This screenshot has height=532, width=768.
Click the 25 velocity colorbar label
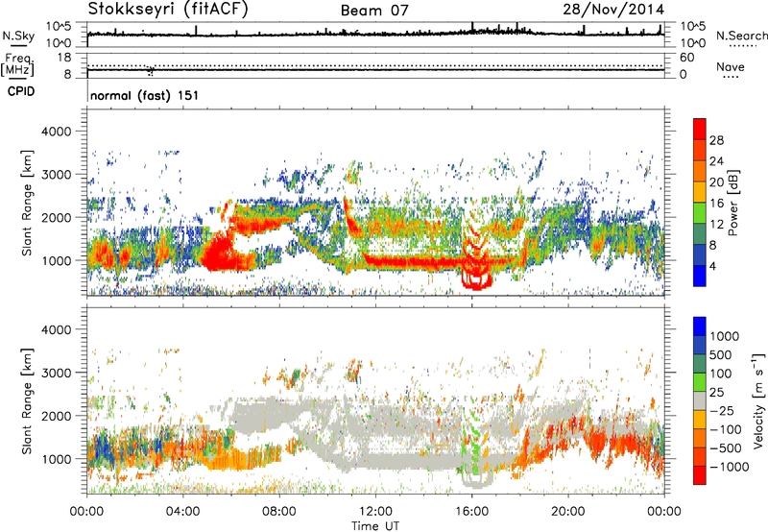(717, 393)
